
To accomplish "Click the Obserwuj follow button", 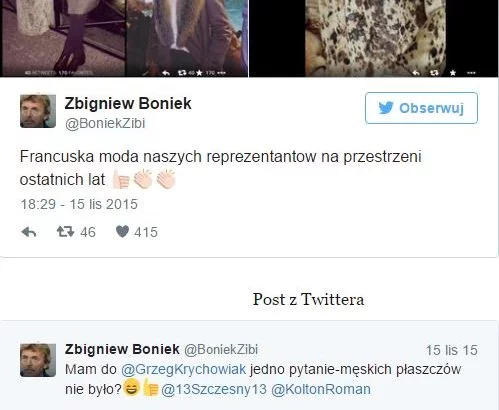I will coord(421,108).
